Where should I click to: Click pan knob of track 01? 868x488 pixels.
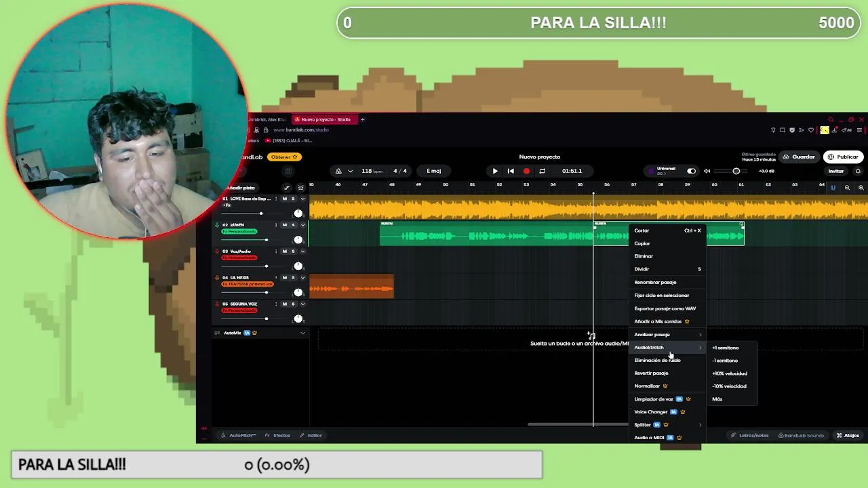pyautogui.click(x=298, y=213)
